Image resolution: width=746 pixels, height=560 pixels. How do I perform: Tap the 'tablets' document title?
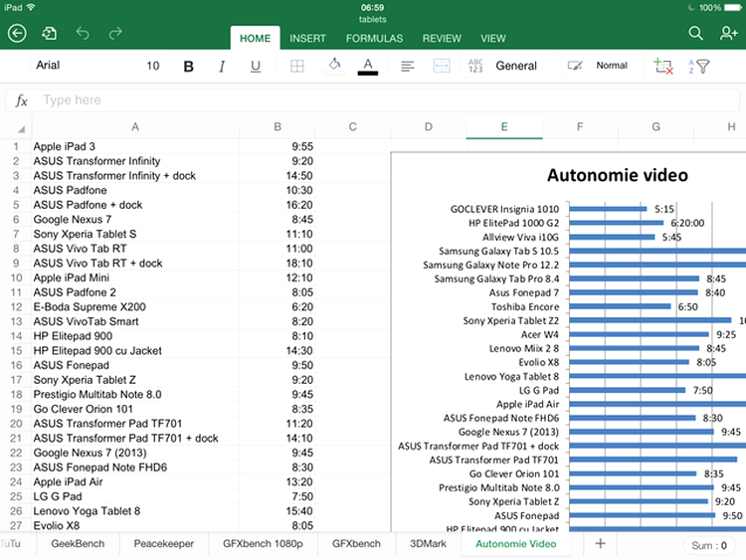click(373, 20)
